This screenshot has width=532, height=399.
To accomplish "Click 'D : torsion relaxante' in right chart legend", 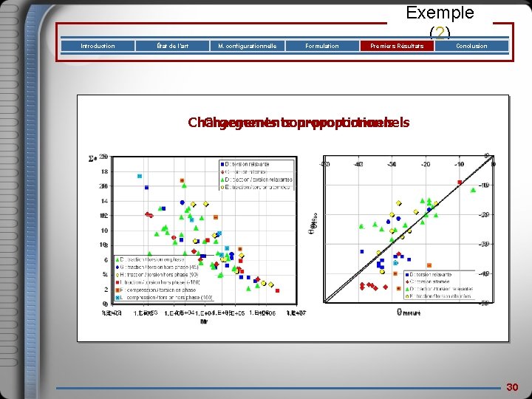I will point(428,274).
